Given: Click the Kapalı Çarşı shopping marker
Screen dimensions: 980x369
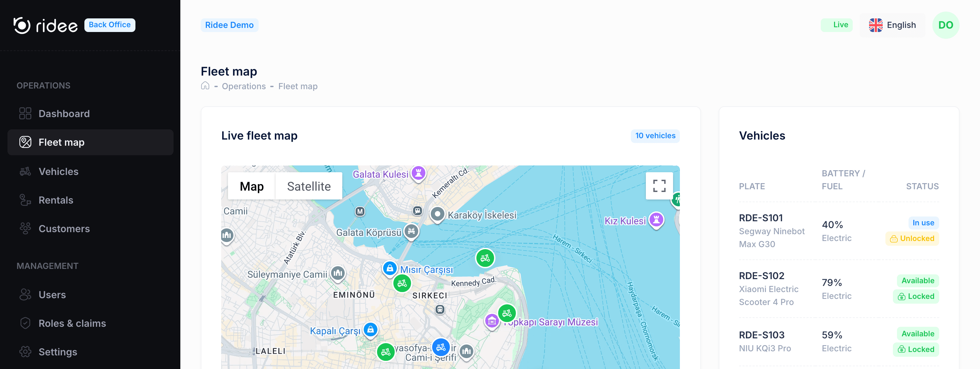Looking at the screenshot, I should [370, 330].
